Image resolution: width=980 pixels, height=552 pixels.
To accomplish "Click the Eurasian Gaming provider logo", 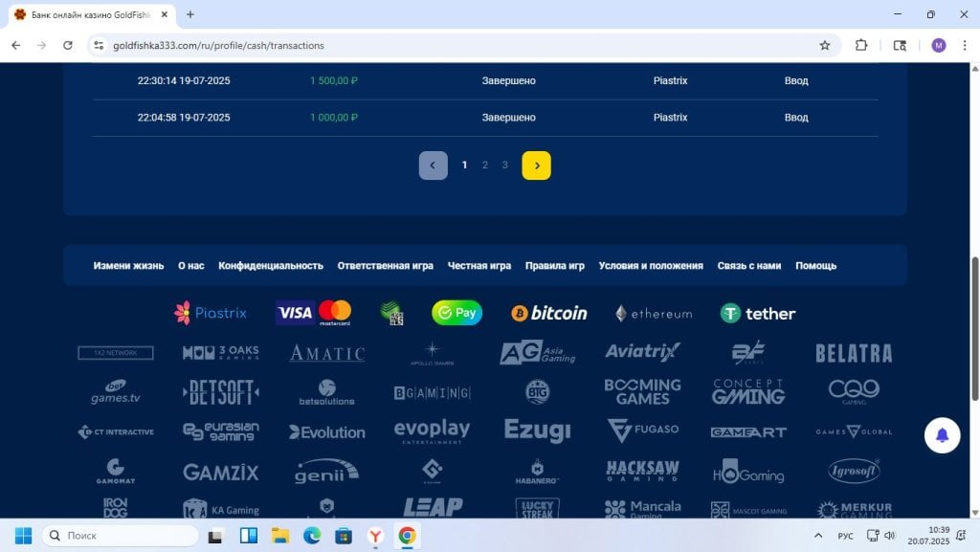I will [x=221, y=431].
